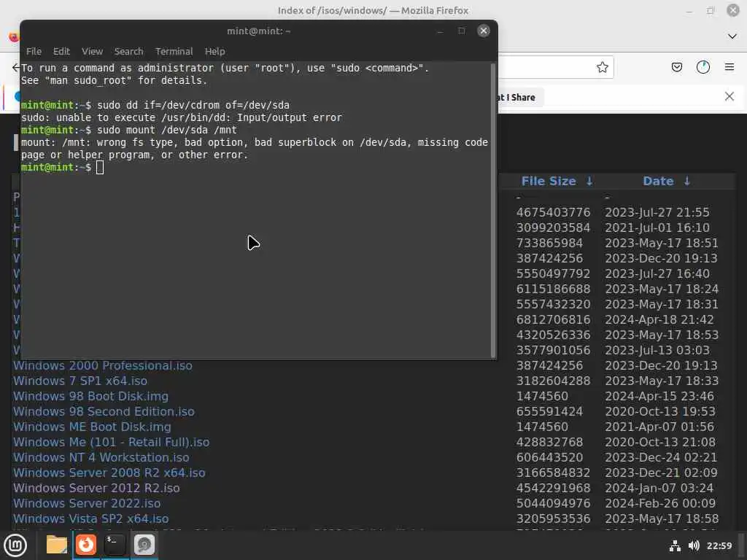Download Windows 7 SP1 x64.iso
The width and height of the screenshot is (747, 560).
point(80,381)
